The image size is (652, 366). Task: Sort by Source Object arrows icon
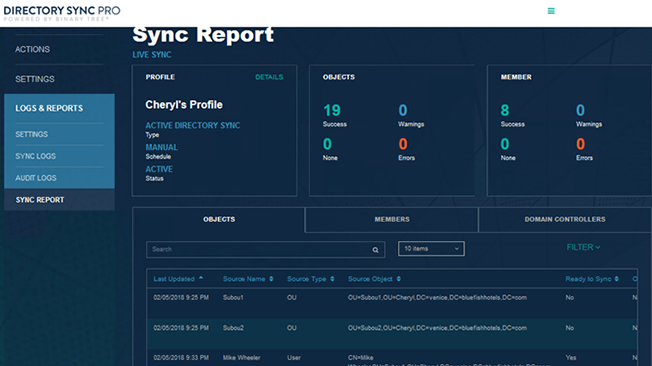point(398,279)
